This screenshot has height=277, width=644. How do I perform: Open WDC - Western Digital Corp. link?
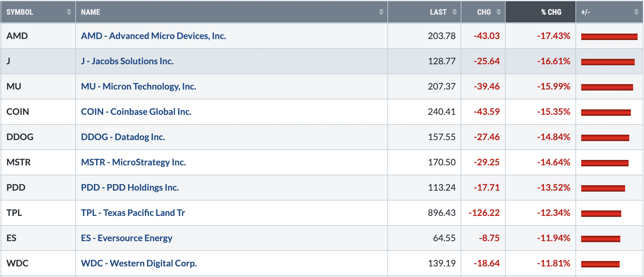click(x=139, y=263)
